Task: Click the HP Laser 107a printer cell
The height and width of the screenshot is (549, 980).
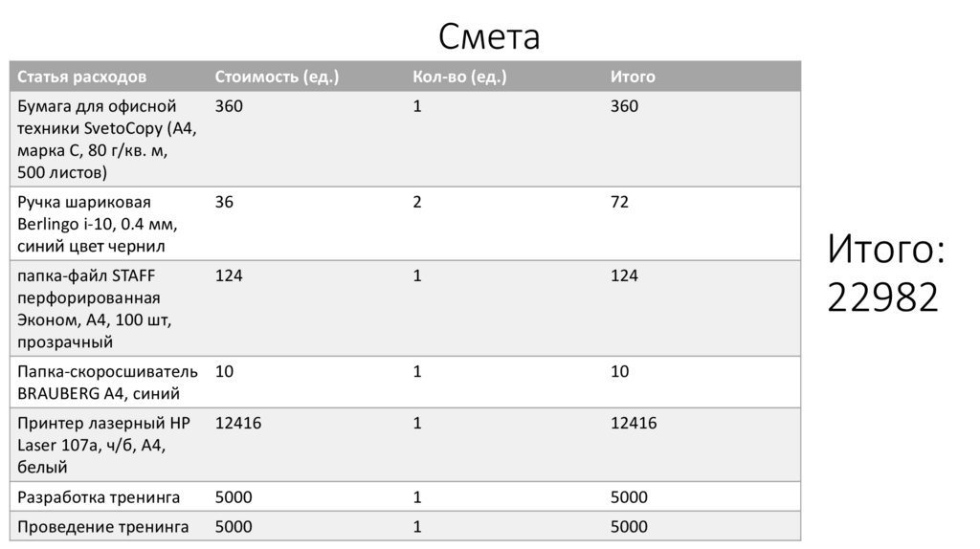Action: pos(103,445)
